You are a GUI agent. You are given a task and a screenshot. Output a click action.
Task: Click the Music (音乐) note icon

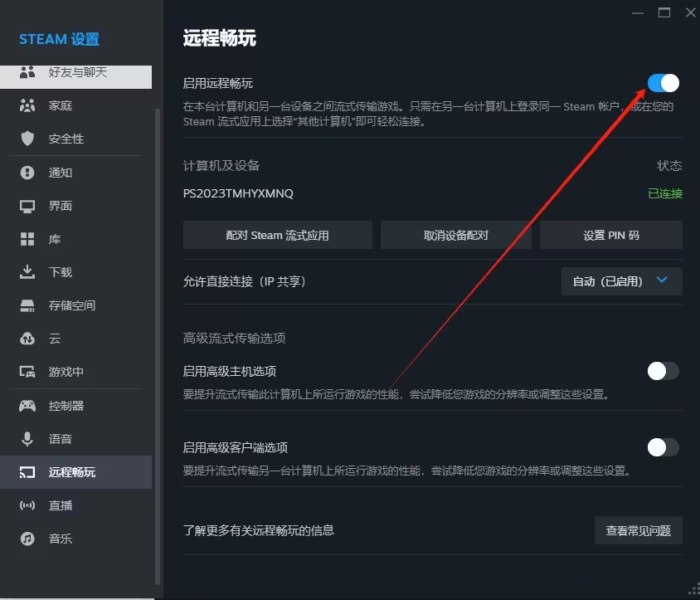(x=27, y=539)
